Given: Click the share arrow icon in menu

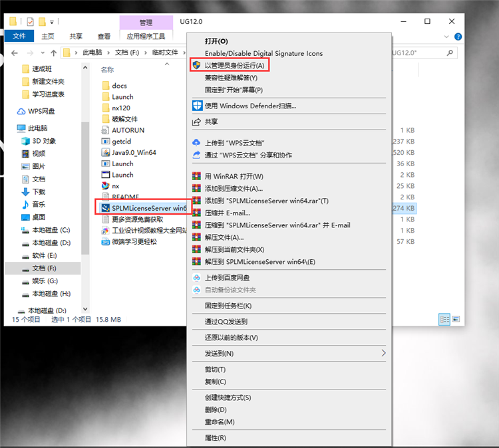Looking at the screenshot, I should click(x=196, y=122).
